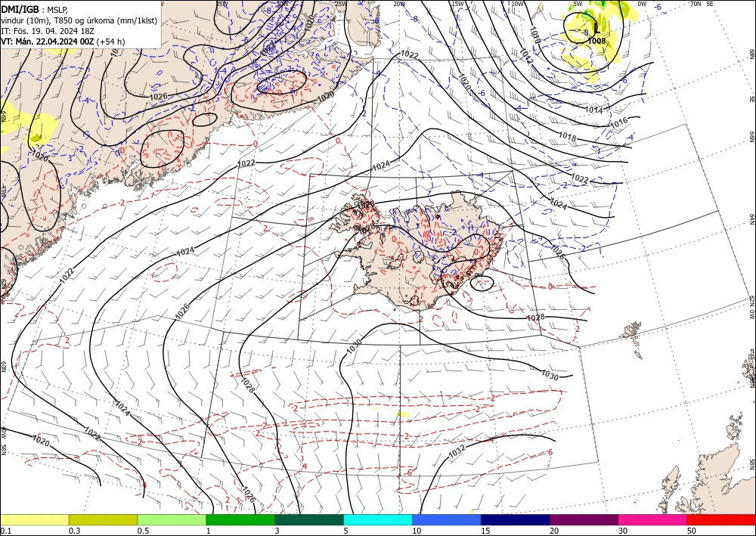Click the legend value 50
This screenshot has width=756, height=536.
click(x=692, y=531)
